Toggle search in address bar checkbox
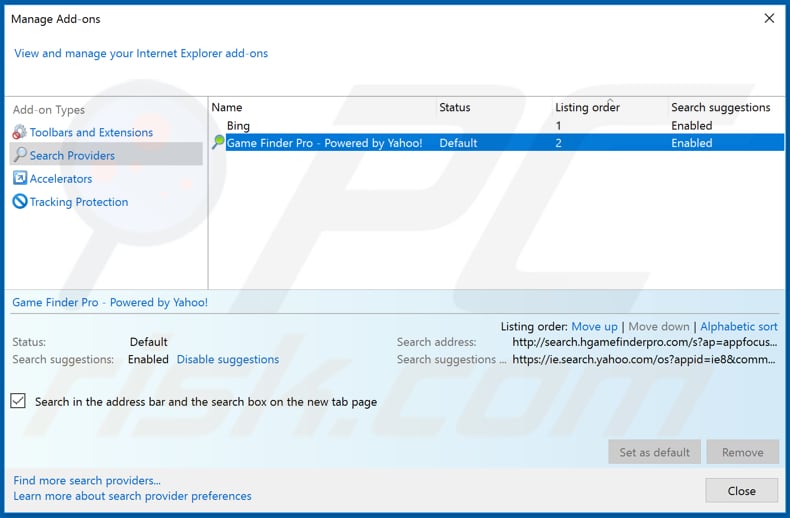This screenshot has height=518, width=790. tap(18, 401)
